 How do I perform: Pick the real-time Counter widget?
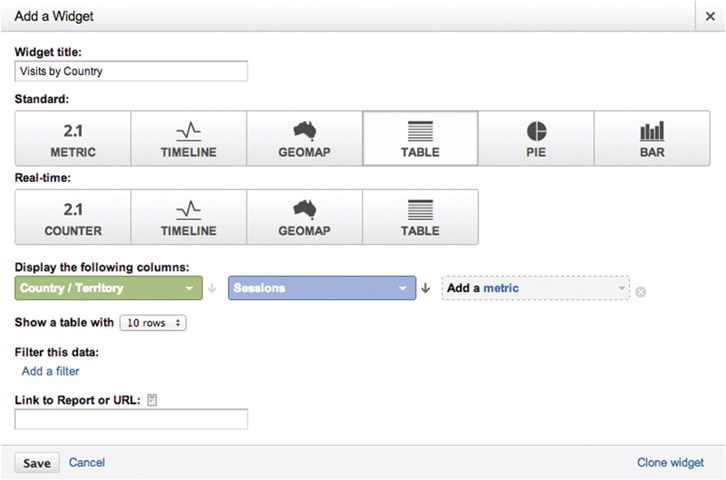[x=73, y=217]
